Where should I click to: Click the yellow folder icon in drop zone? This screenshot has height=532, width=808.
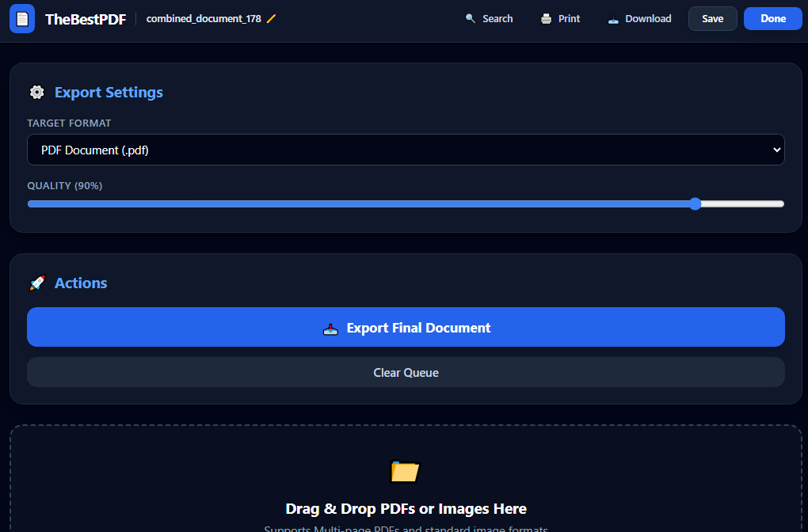pyautogui.click(x=406, y=471)
